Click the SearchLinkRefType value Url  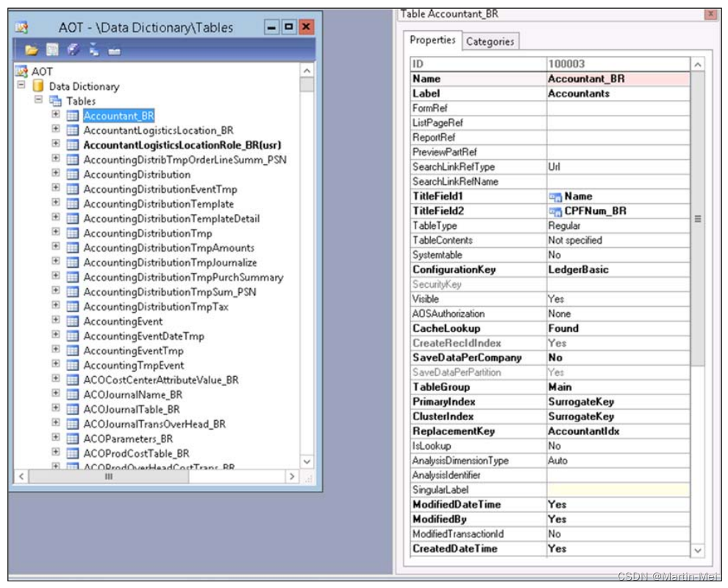point(618,167)
